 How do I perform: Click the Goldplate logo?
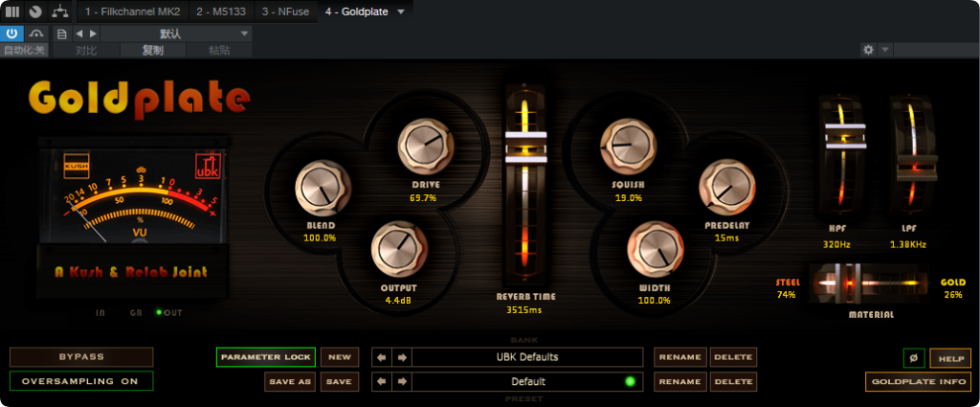tap(140, 98)
